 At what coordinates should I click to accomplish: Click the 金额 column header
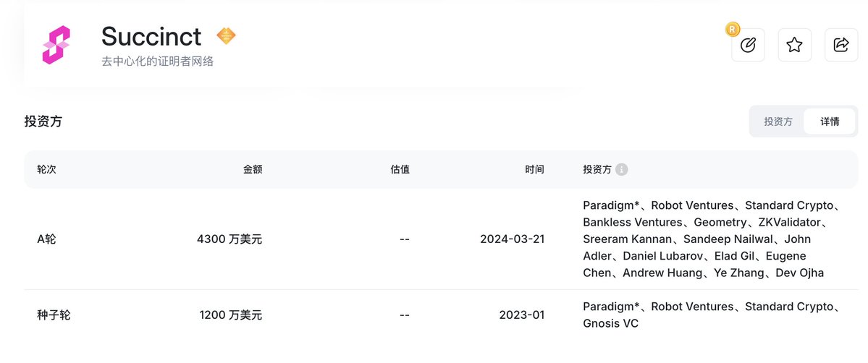click(x=253, y=169)
